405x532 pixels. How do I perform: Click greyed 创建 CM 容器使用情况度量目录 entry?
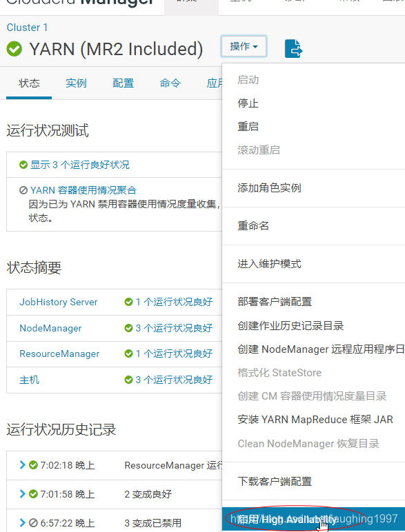[312, 396]
